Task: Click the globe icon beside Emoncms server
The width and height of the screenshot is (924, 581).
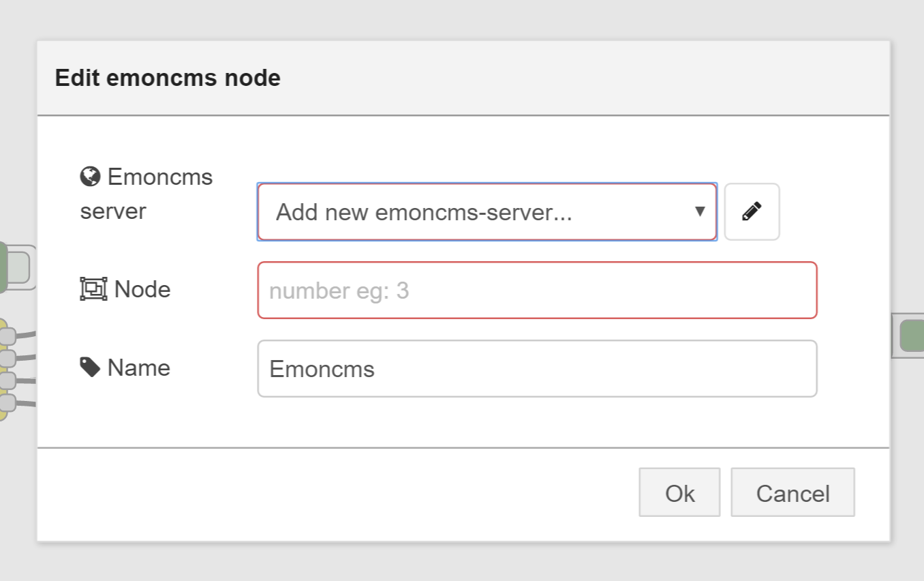Action: coord(90,177)
